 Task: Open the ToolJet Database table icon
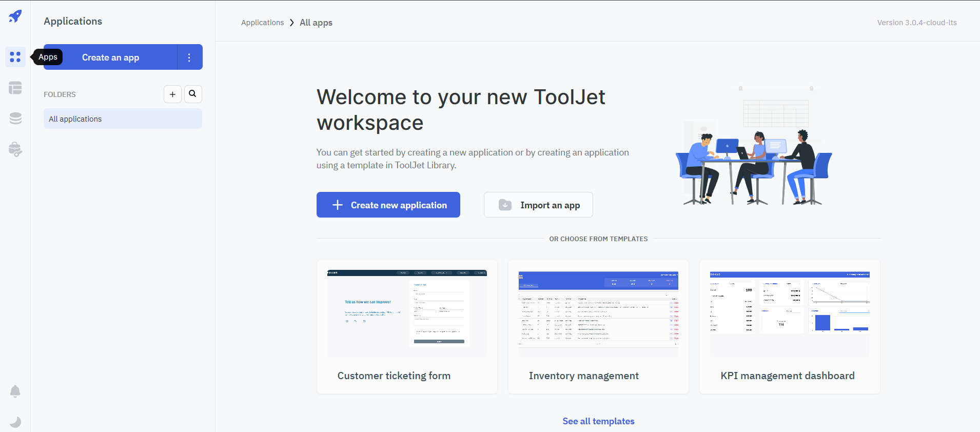coord(15,88)
